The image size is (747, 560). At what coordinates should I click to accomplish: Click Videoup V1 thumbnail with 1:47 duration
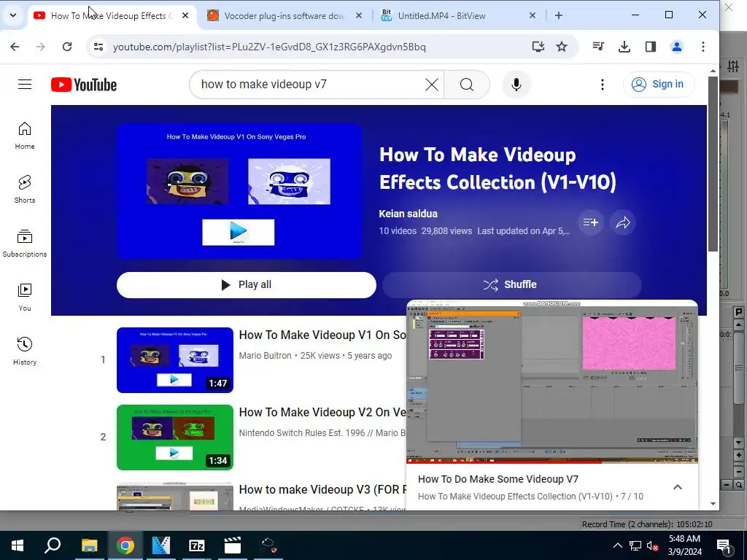coord(175,360)
